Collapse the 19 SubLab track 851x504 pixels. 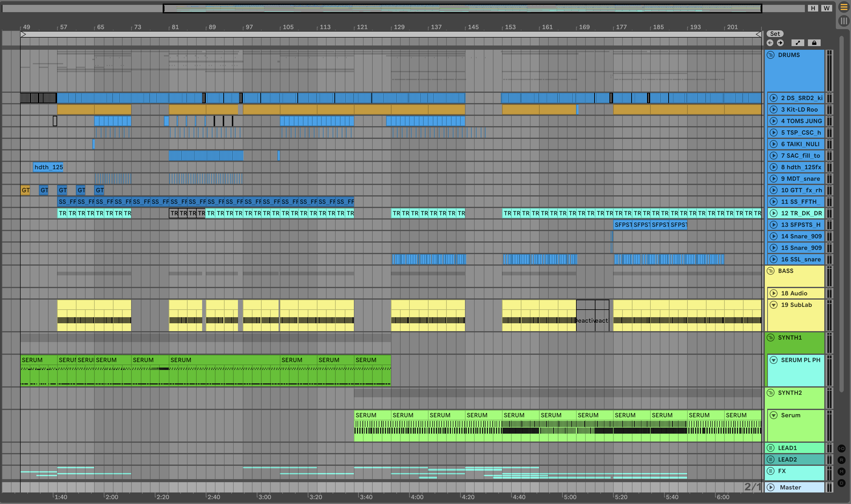click(x=774, y=305)
